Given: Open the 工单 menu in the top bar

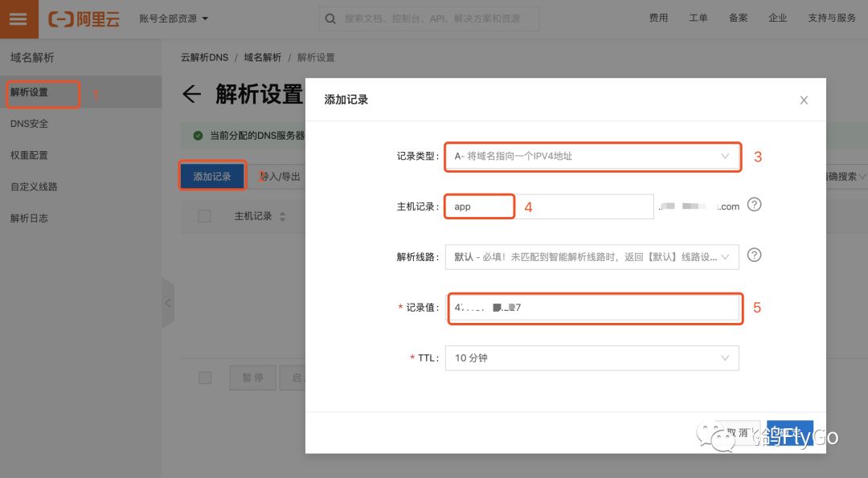Looking at the screenshot, I should point(698,18).
